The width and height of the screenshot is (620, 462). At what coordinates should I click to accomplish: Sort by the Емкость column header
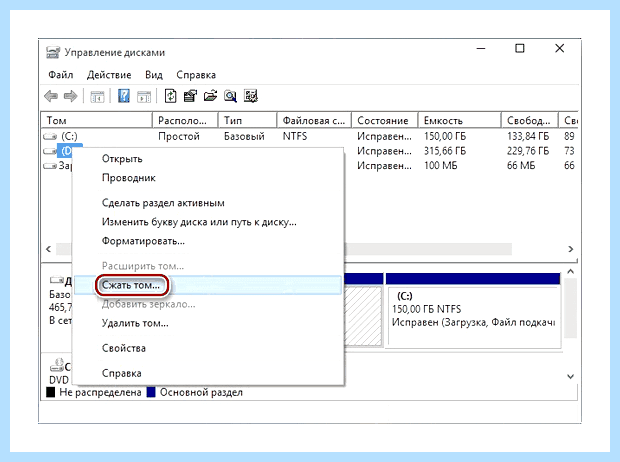pos(459,120)
